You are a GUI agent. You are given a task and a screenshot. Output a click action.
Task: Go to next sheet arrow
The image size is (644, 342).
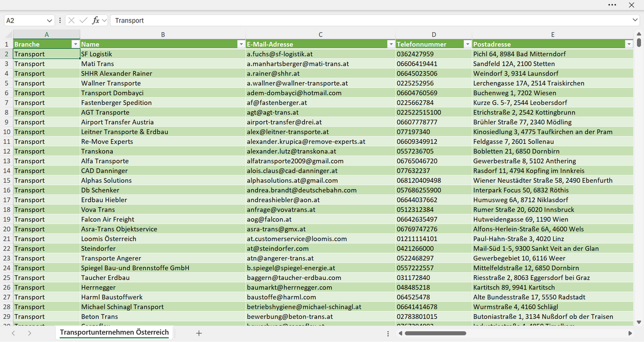(x=29, y=333)
